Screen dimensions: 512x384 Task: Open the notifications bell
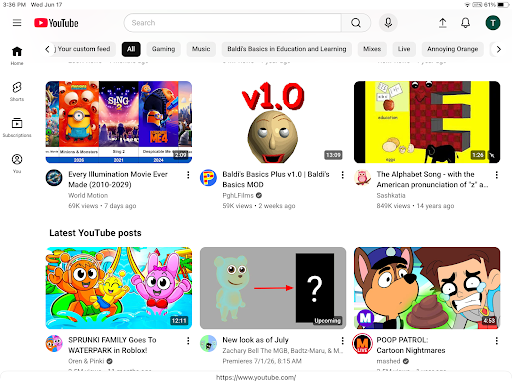(x=465, y=23)
